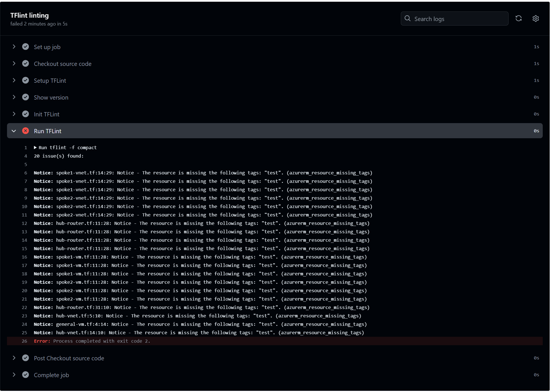Click the Init TFLint step label

[x=47, y=114]
